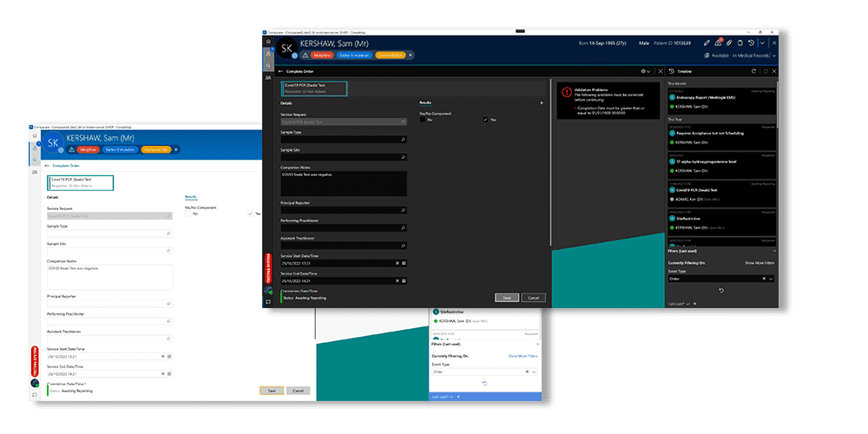Search Principal Reporter in dark window
The width and height of the screenshot is (868, 434).
pos(403,210)
